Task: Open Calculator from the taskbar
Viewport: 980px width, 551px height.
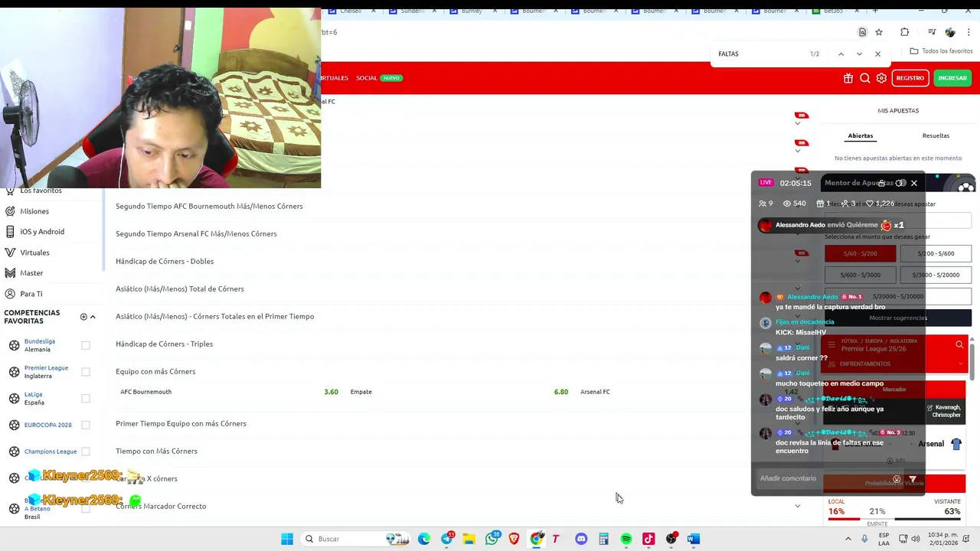Action: [603, 539]
